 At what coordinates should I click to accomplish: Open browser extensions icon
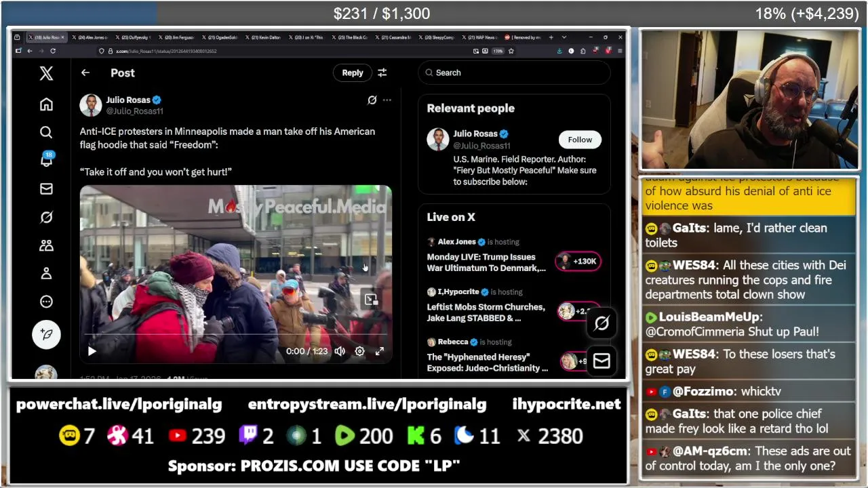pyautogui.click(x=583, y=51)
